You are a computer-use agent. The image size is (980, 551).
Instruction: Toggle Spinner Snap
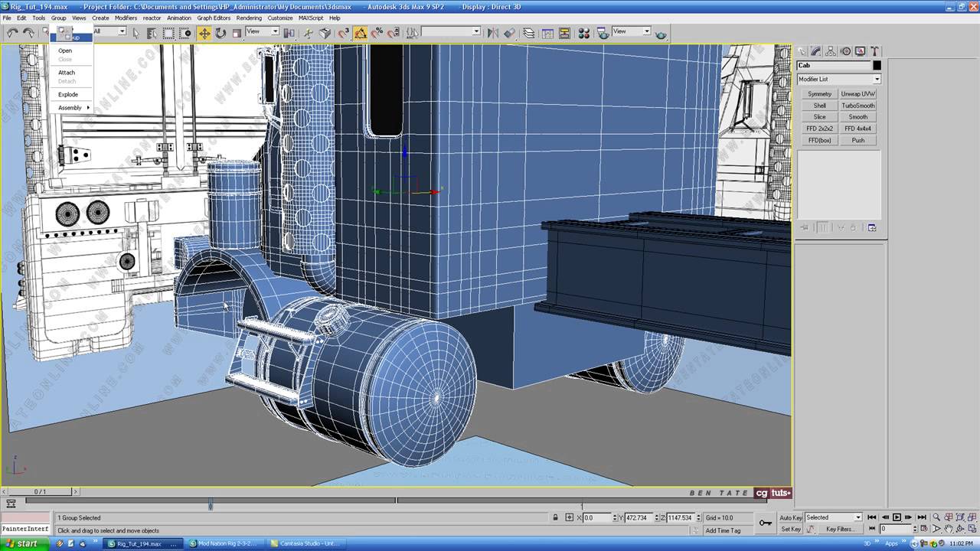[x=394, y=33]
